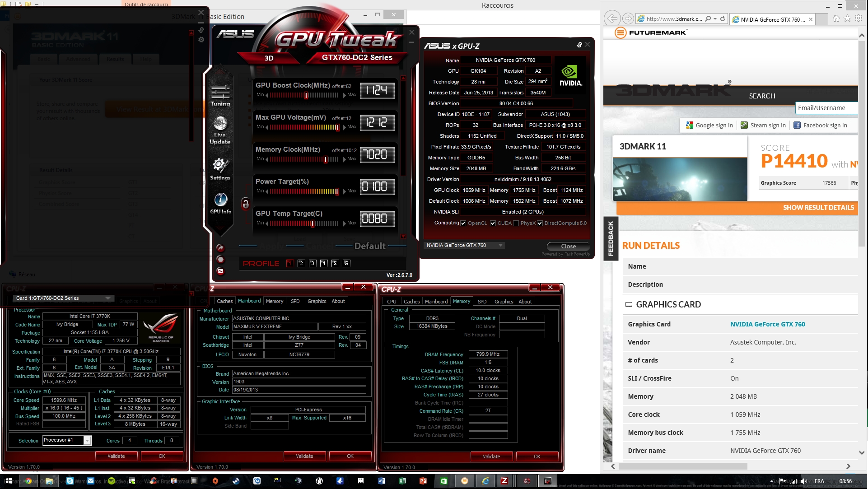
Task: Open the Tuning panel in GPU Tweak
Action: click(x=220, y=95)
